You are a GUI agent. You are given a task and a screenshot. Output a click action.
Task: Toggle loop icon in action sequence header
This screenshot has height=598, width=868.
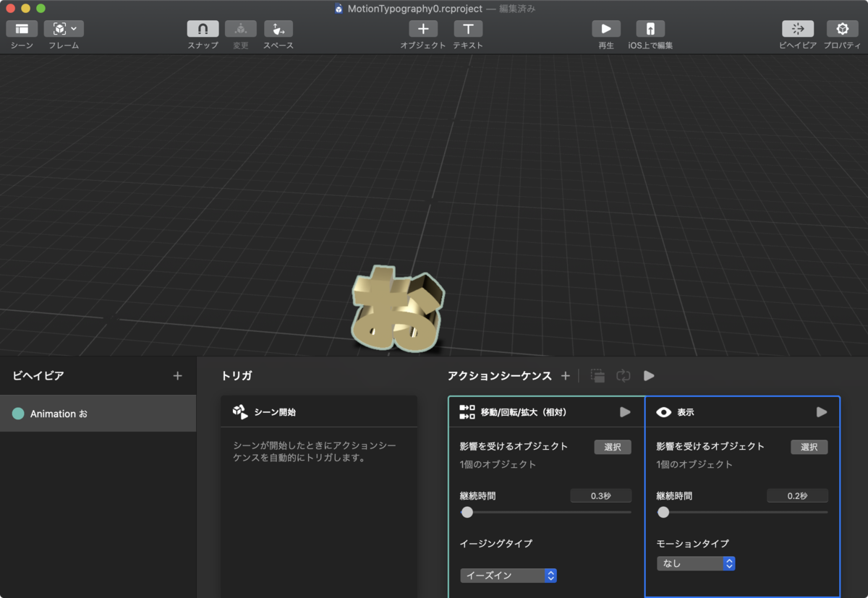(x=624, y=376)
